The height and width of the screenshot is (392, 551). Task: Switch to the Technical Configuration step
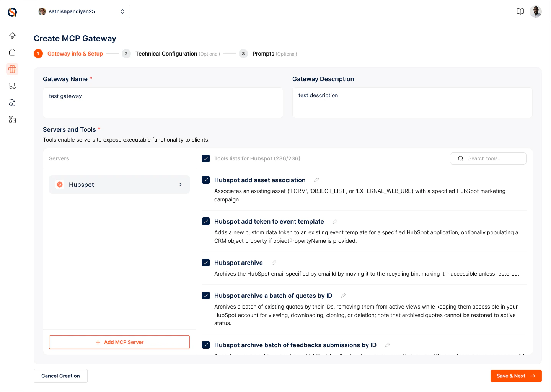tap(166, 54)
